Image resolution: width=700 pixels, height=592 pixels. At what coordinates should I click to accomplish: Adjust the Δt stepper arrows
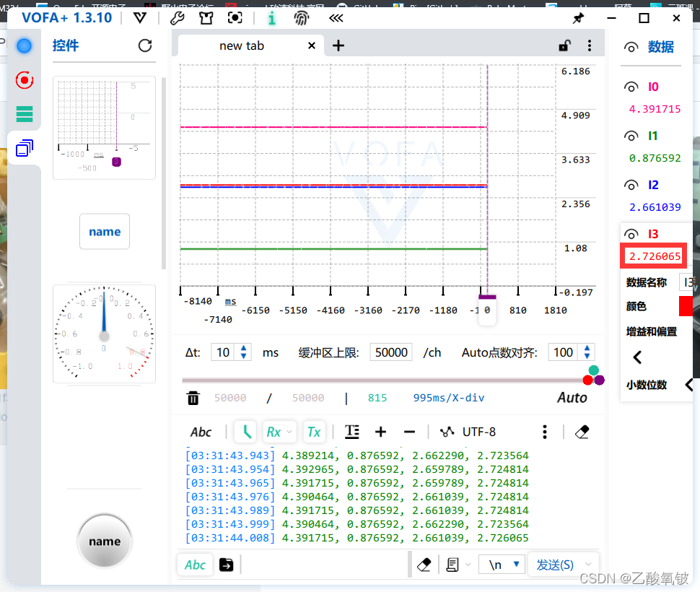coord(243,352)
